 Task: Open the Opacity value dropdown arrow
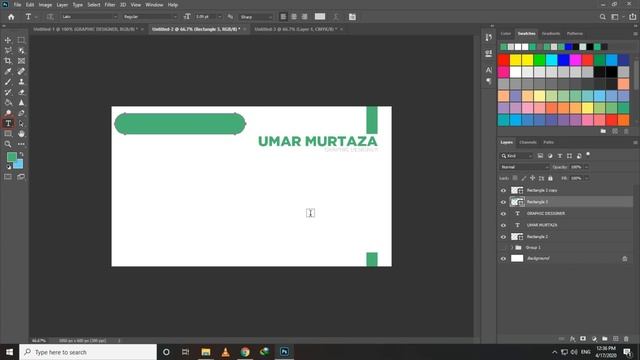[587, 167]
